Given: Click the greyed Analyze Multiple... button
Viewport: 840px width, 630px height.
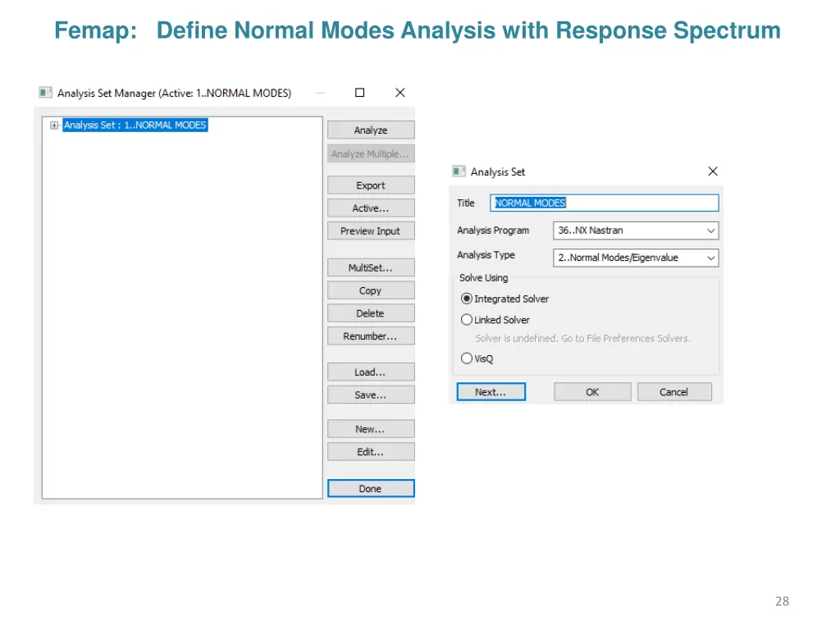Looking at the screenshot, I should [x=371, y=153].
